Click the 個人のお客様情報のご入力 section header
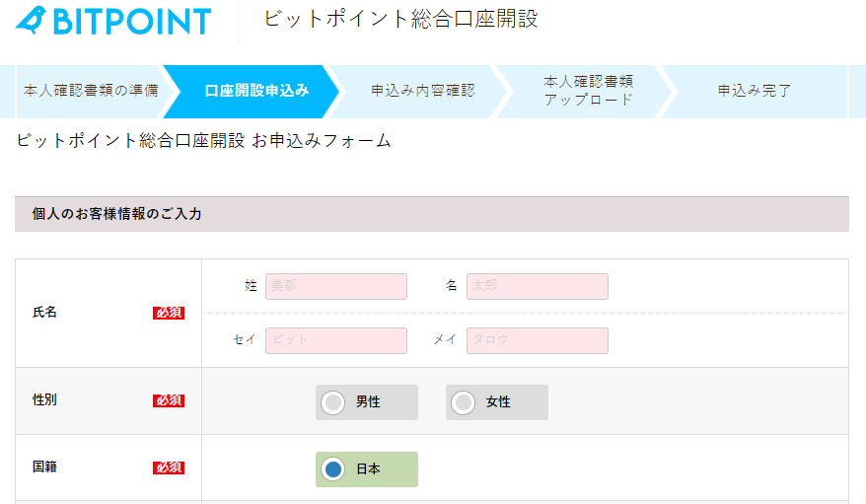866x504 pixels. coord(432,214)
